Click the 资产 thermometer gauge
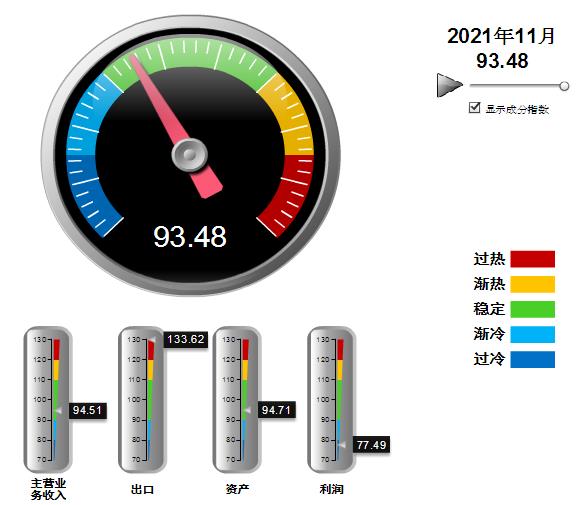 (237, 399)
